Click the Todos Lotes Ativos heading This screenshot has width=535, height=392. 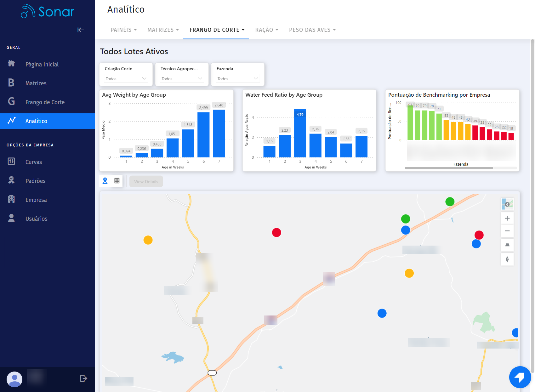(134, 51)
